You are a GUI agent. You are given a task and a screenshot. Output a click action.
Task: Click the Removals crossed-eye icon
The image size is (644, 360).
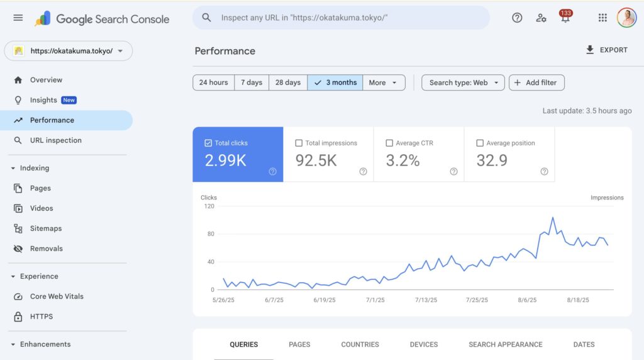18,249
